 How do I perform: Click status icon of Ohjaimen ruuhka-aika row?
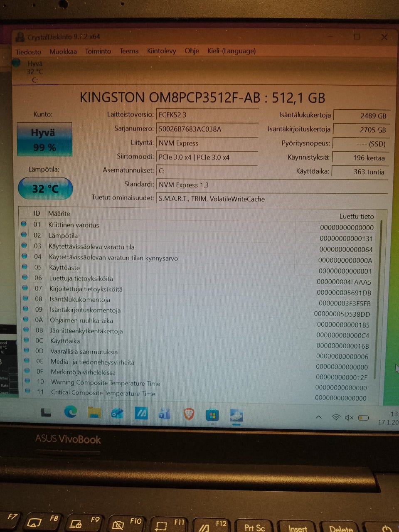click(26, 319)
